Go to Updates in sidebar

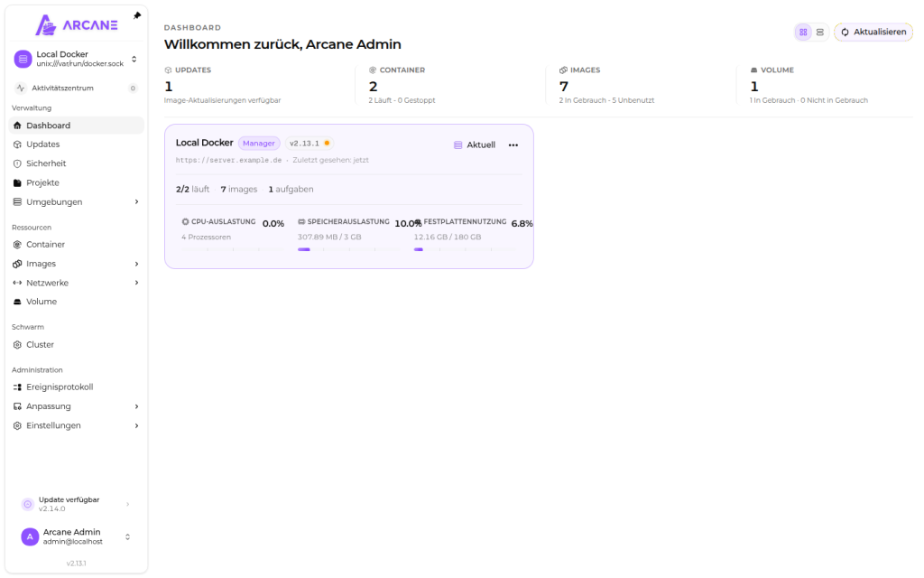click(76, 144)
